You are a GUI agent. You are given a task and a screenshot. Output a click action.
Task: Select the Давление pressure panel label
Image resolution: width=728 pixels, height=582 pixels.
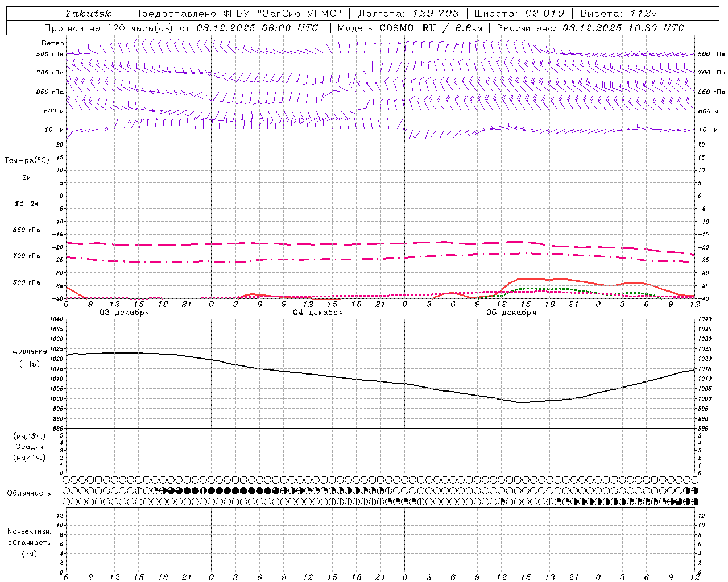(x=30, y=351)
